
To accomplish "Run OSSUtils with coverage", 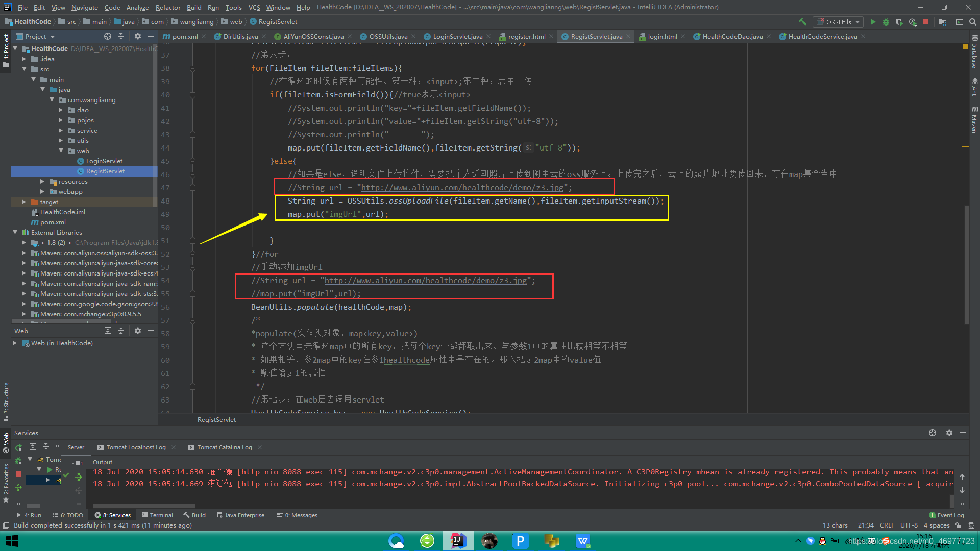I will click(899, 22).
